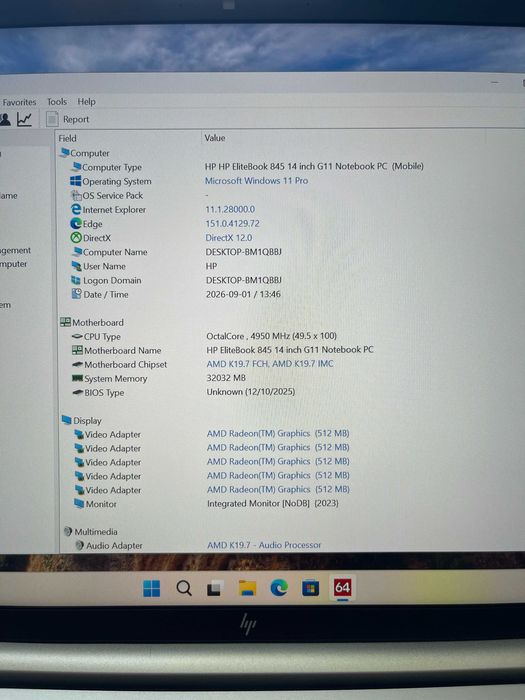This screenshot has width=525, height=700.
Task: Open taskbar Search
Action: (183, 588)
